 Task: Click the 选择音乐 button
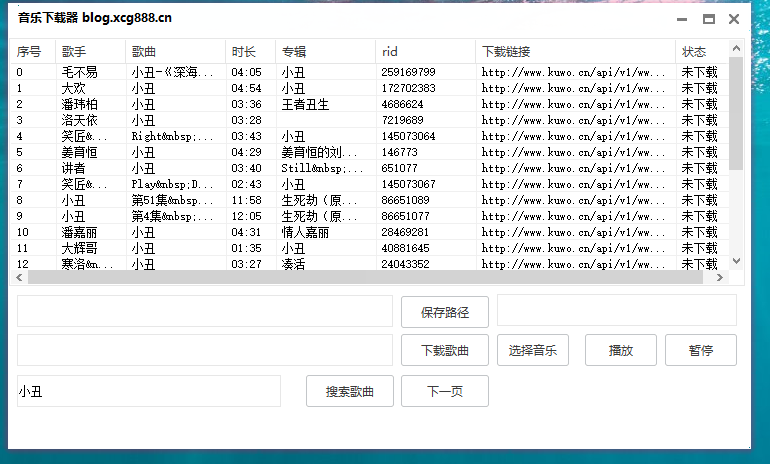532,350
